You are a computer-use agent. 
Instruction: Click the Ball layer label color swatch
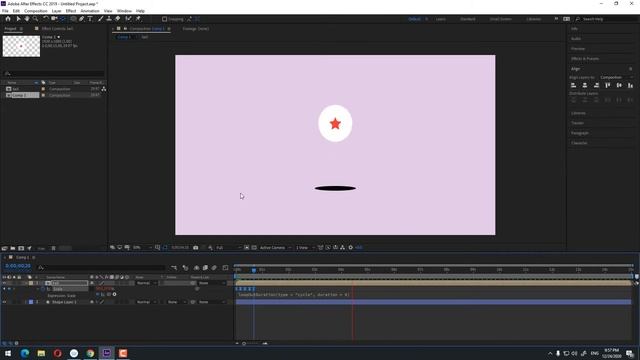pyautogui.click(x=31, y=283)
